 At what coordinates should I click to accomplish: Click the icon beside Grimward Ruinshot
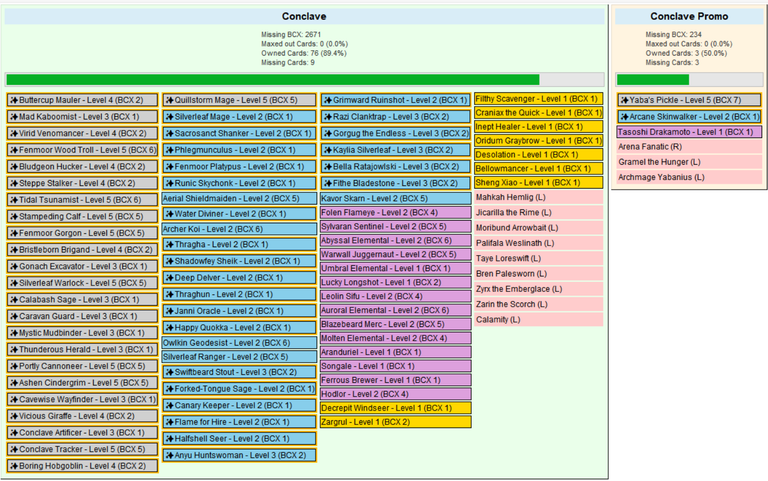click(x=328, y=100)
